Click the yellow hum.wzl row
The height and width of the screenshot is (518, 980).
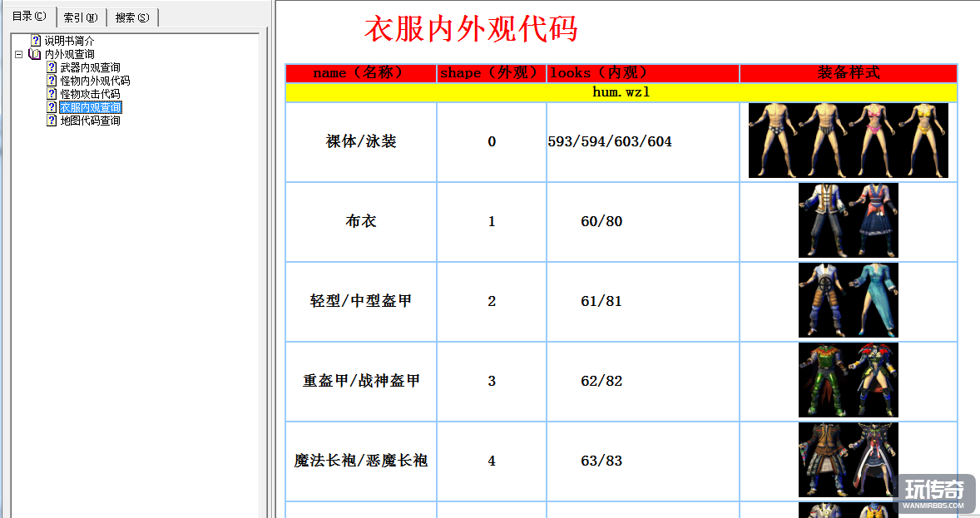pos(621,92)
